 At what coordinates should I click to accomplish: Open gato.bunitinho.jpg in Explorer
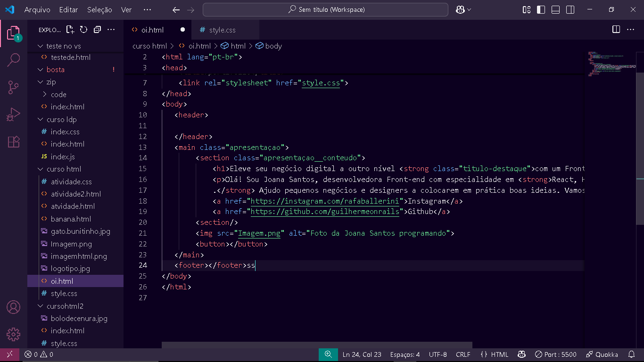click(x=75, y=231)
